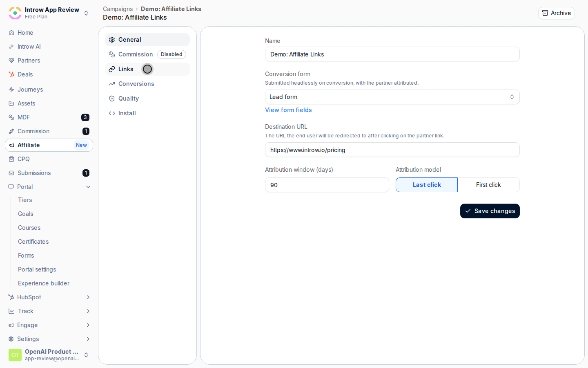Expand the HubSpot section chevron
The height and width of the screenshot is (368, 588).
click(x=88, y=297)
